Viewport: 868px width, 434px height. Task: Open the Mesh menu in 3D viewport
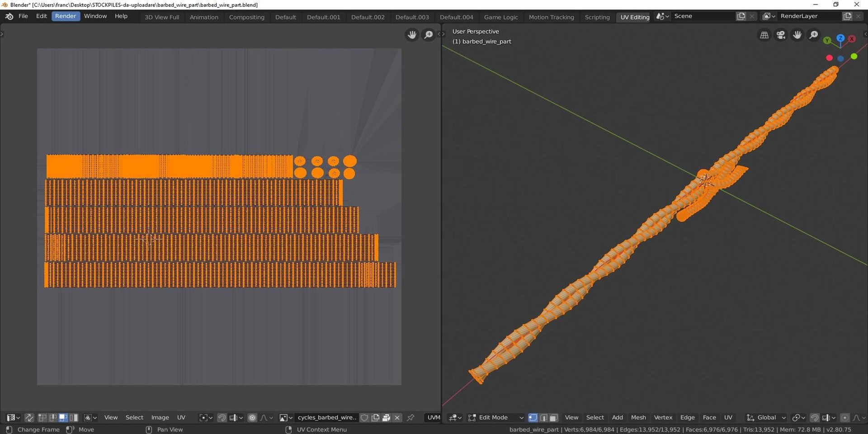tap(638, 418)
